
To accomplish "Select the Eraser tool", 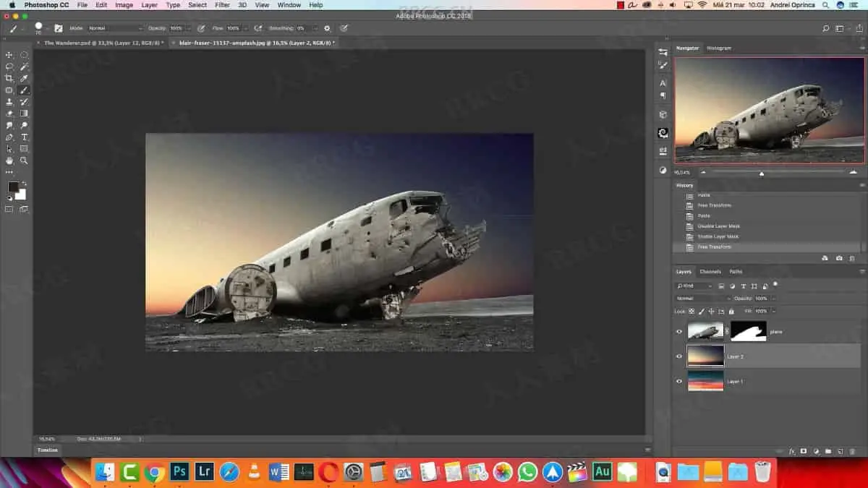I will pos(9,114).
